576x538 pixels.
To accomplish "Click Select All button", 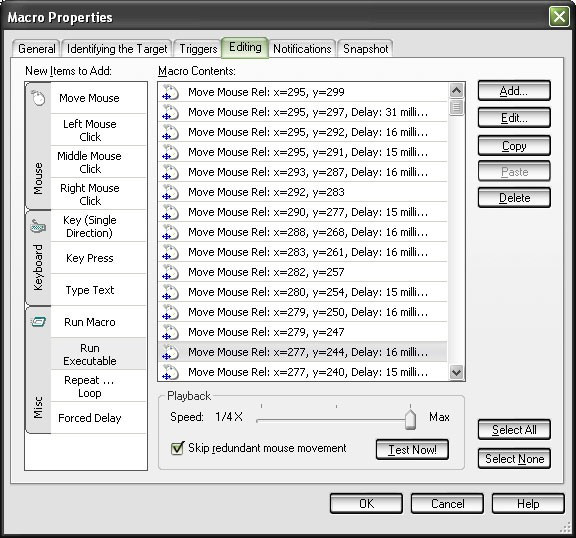I will (514, 430).
